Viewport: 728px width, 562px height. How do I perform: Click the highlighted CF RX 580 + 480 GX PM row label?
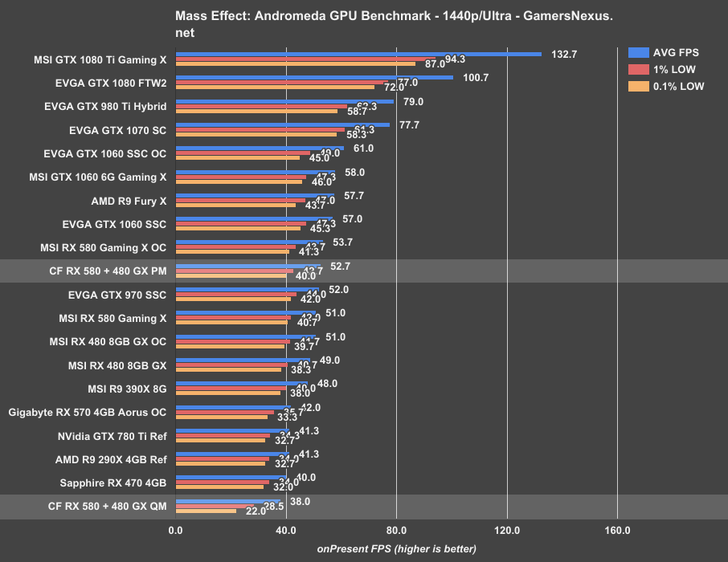107,271
